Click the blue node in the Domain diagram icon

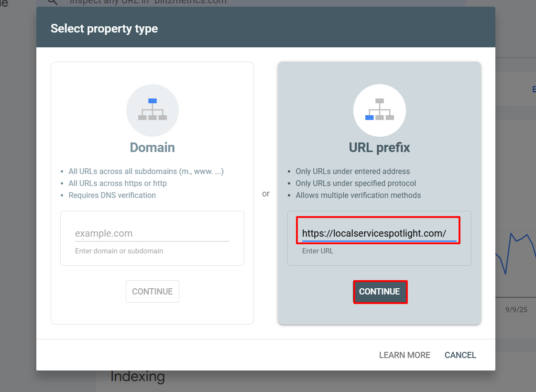click(153, 99)
